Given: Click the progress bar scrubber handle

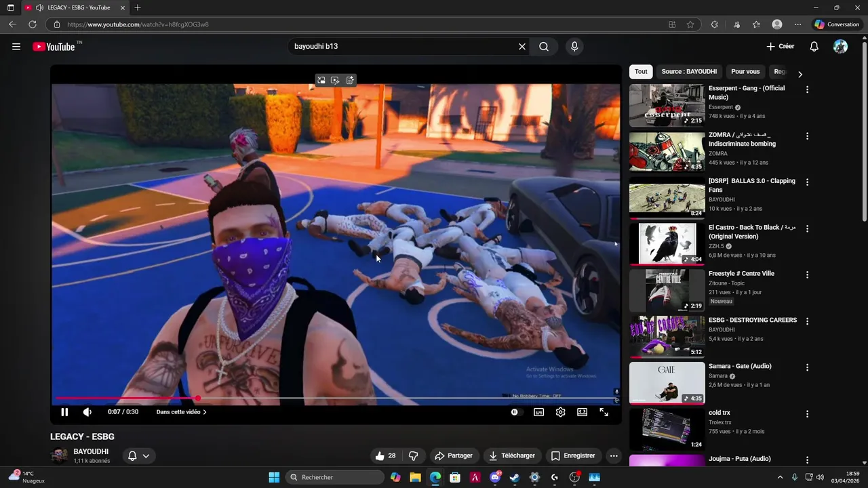Looking at the screenshot, I should click(197, 399).
